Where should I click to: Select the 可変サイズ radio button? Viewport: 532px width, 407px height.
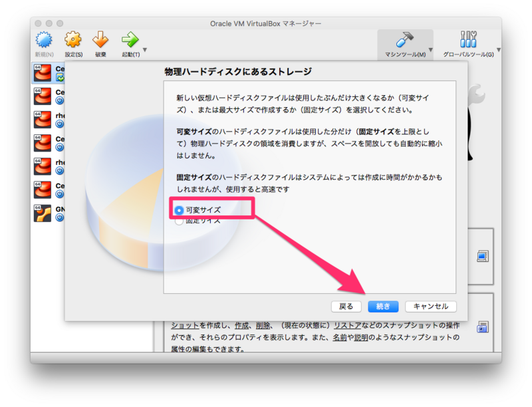coord(179,210)
